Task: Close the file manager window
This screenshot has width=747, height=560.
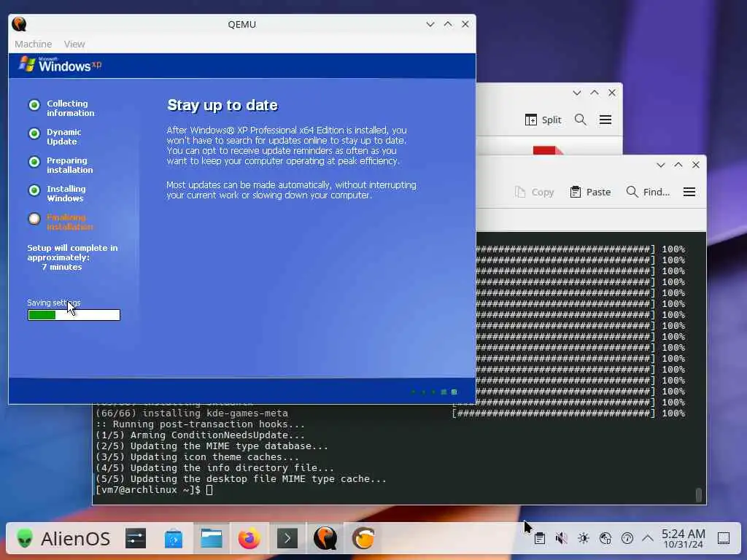Action: click(x=612, y=93)
